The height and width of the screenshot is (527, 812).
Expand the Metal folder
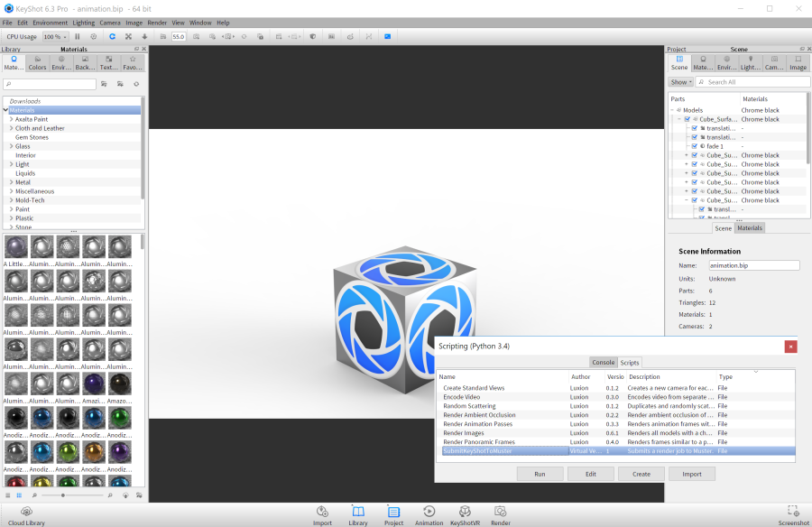12,182
